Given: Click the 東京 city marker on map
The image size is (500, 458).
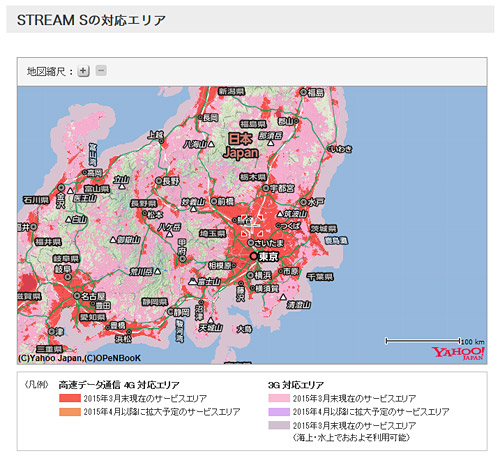Looking at the screenshot, I should (254, 256).
